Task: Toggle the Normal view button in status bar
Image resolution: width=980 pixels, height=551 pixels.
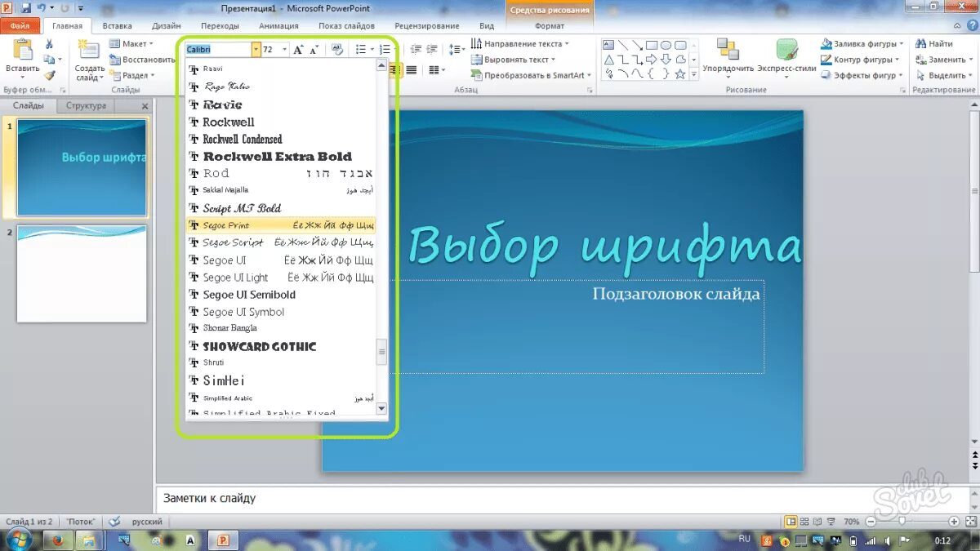Action: (791, 522)
